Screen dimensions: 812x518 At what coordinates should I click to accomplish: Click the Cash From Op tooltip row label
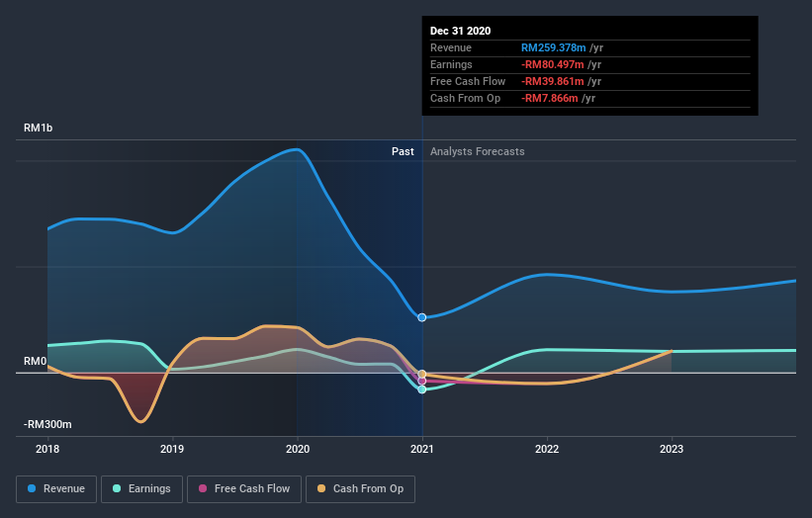click(465, 98)
